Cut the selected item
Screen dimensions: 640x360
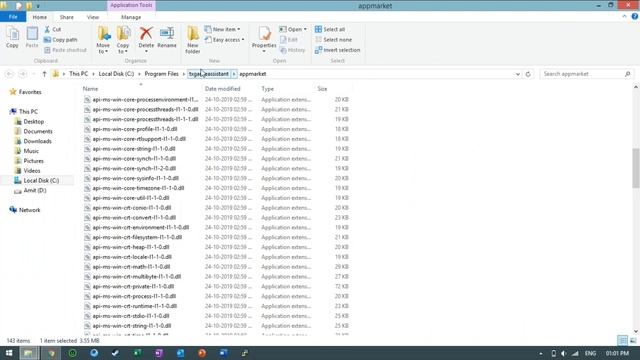pyautogui.click(x=53, y=29)
